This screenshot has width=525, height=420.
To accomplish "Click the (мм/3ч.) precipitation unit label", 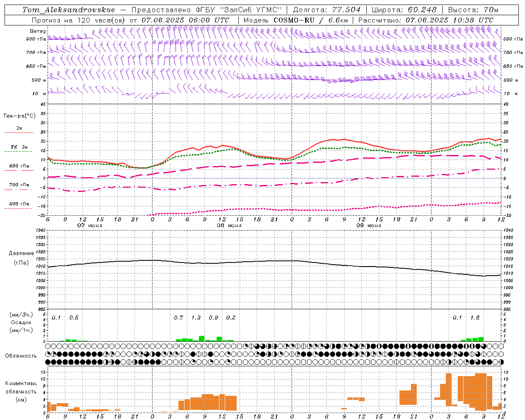I will pyautogui.click(x=21, y=315).
